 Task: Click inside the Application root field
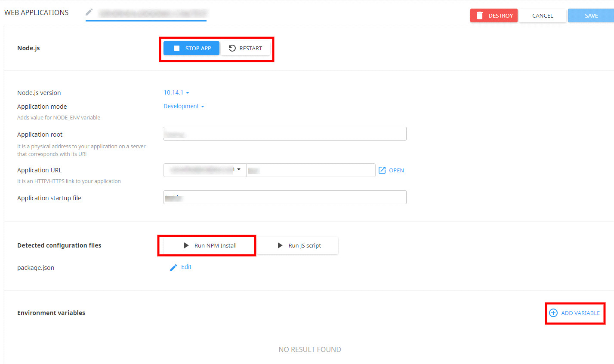[285, 133]
